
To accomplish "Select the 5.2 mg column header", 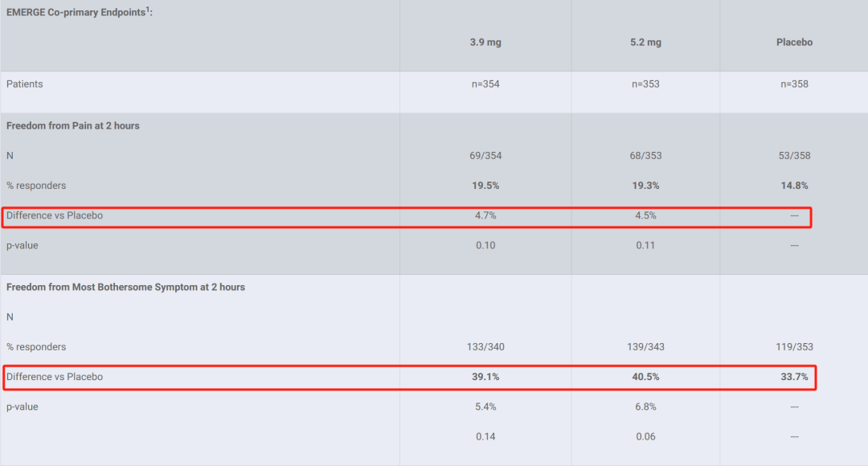I will point(645,43).
